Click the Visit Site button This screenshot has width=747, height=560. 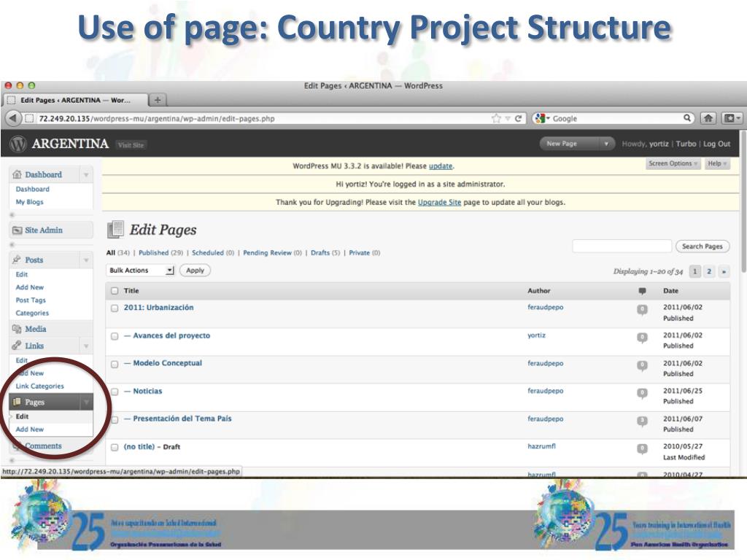pyautogui.click(x=131, y=145)
